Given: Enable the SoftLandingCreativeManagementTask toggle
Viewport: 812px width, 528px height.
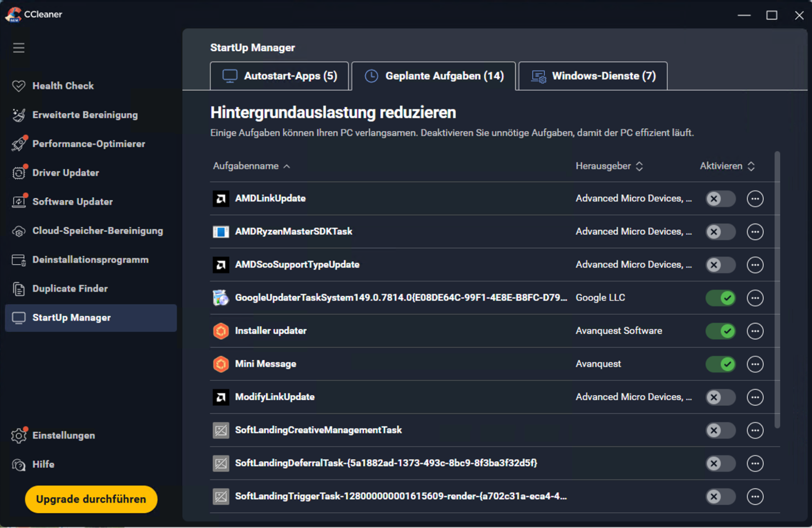Looking at the screenshot, I should pos(721,430).
